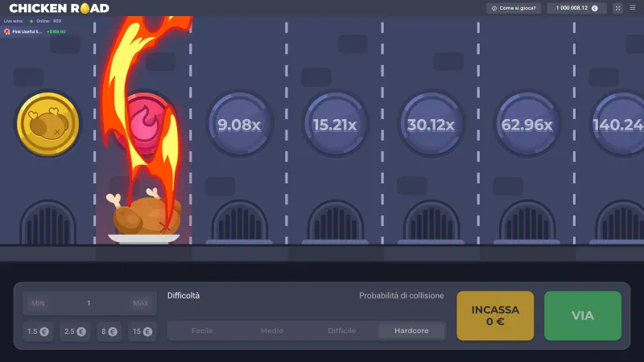Click the bet amount field
The height and width of the screenshot is (362, 644).
pyautogui.click(x=89, y=303)
